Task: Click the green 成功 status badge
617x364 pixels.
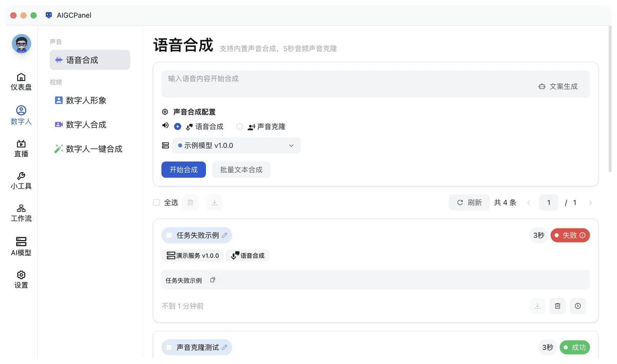Action: (x=575, y=347)
